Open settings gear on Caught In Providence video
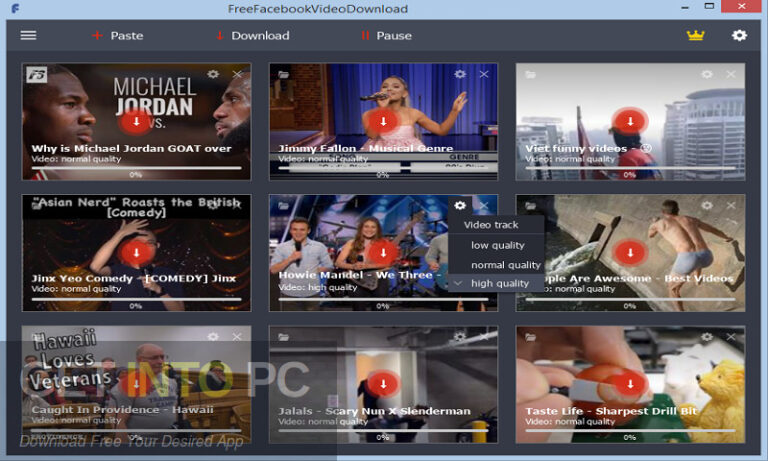 tap(213, 337)
